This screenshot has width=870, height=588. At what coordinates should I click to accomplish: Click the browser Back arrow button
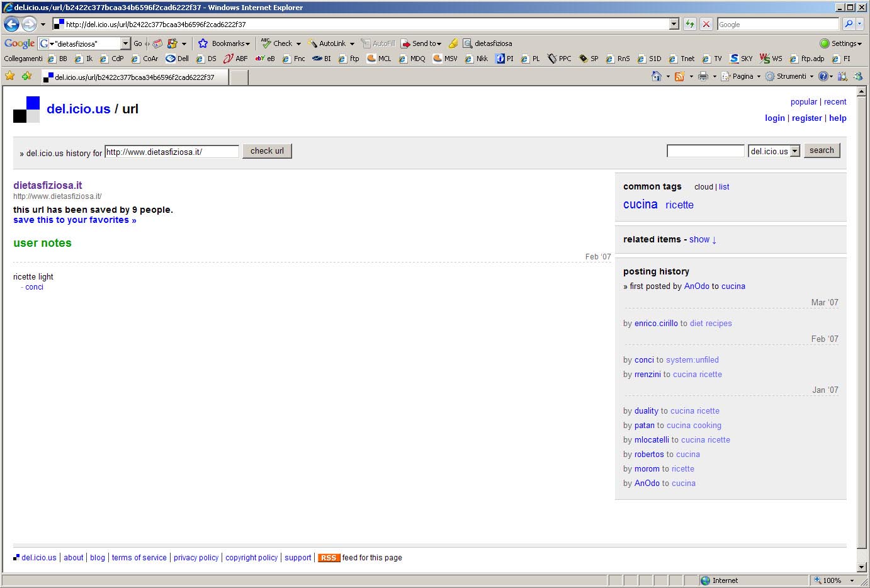pyautogui.click(x=11, y=24)
